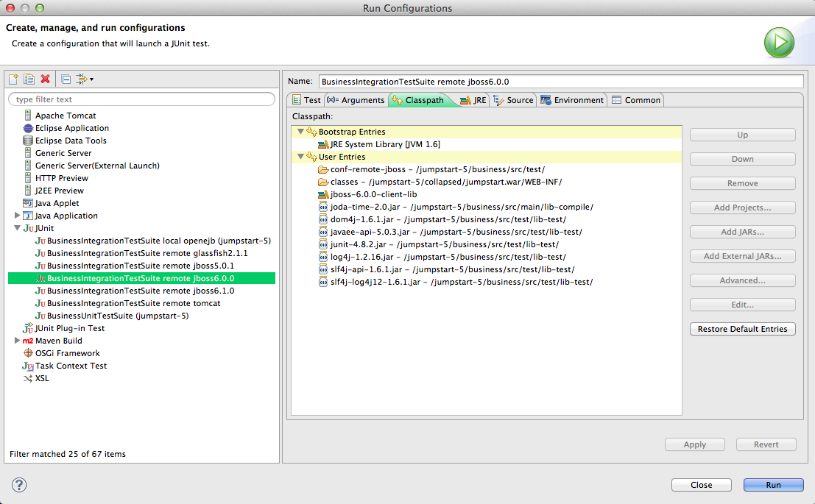This screenshot has height=504, width=815.
Task: Collapse the User Entries node
Action: (x=300, y=157)
